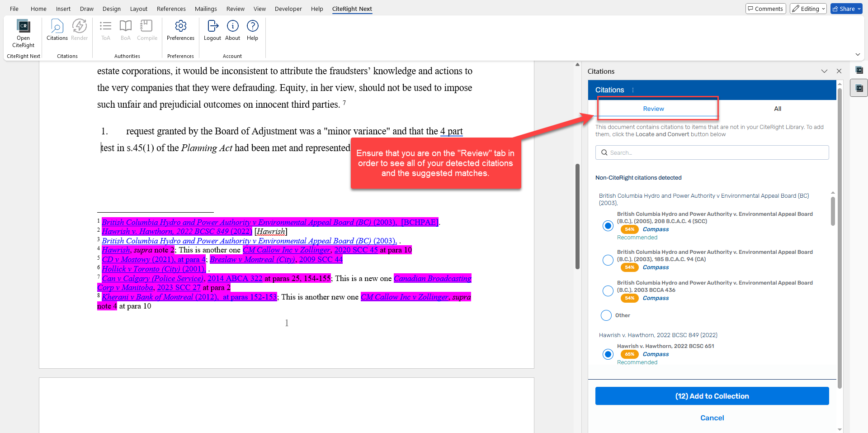868x433 pixels.
Task: Select the 2003 BCCA 436 match
Action: 608,291
